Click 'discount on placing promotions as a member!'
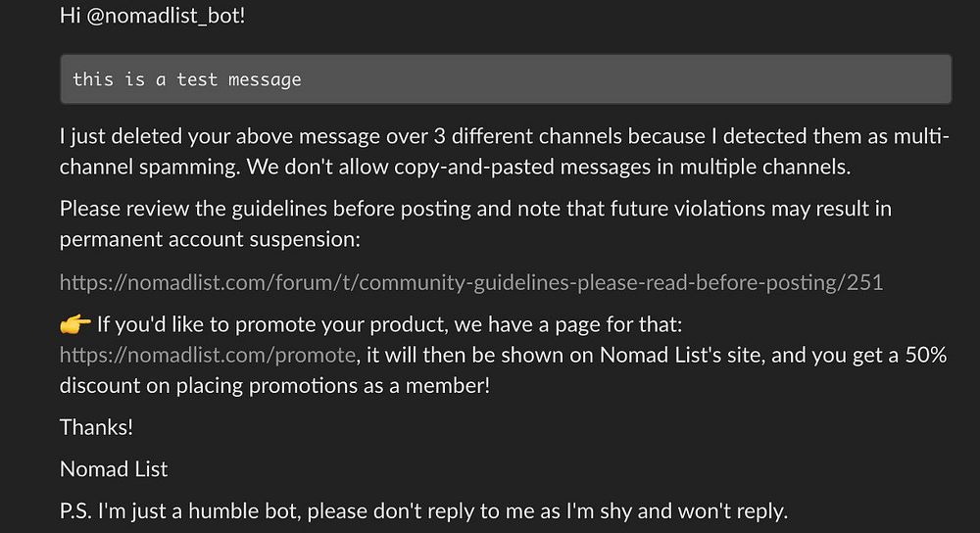The image size is (980, 533). tap(275, 385)
